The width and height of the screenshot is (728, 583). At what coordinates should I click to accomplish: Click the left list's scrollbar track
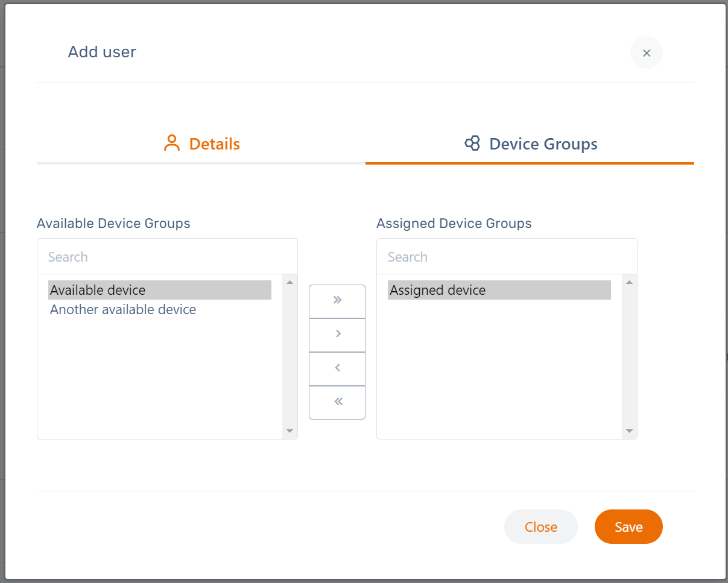click(x=290, y=356)
